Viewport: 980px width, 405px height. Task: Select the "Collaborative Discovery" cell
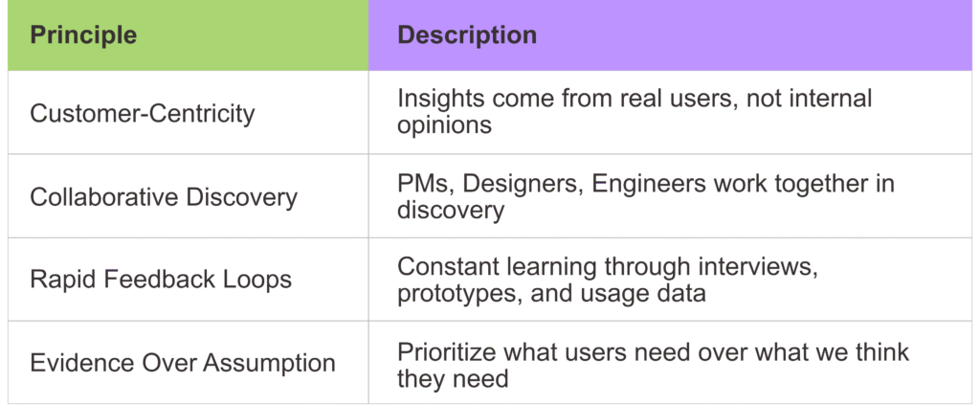[x=164, y=197]
